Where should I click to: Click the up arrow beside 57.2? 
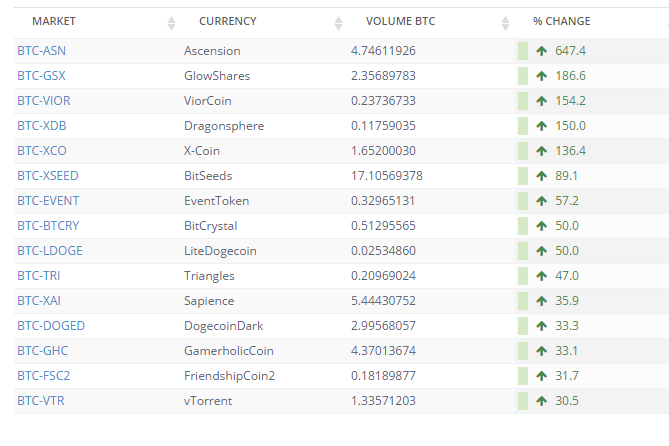point(541,201)
